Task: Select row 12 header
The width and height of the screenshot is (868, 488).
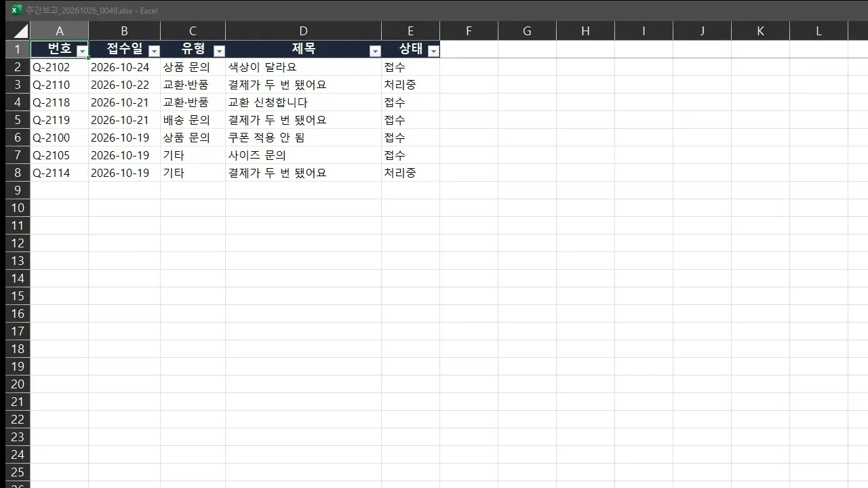Action: (18, 243)
